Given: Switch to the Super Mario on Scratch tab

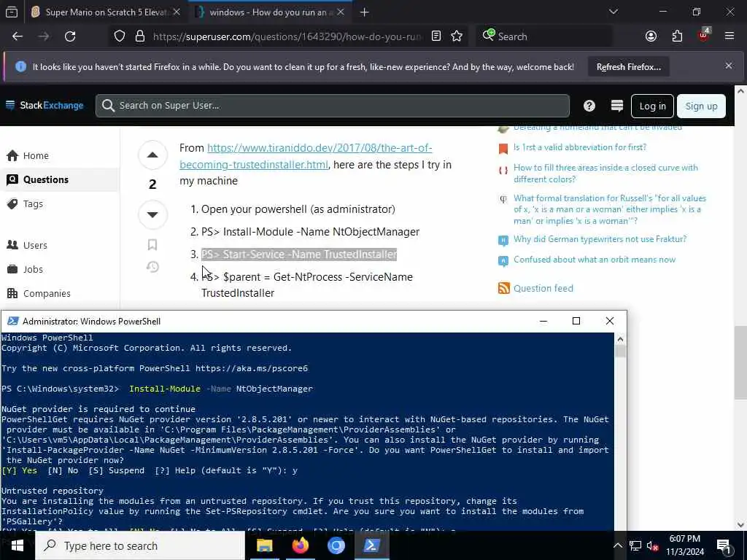Looking at the screenshot, I should [104, 12].
